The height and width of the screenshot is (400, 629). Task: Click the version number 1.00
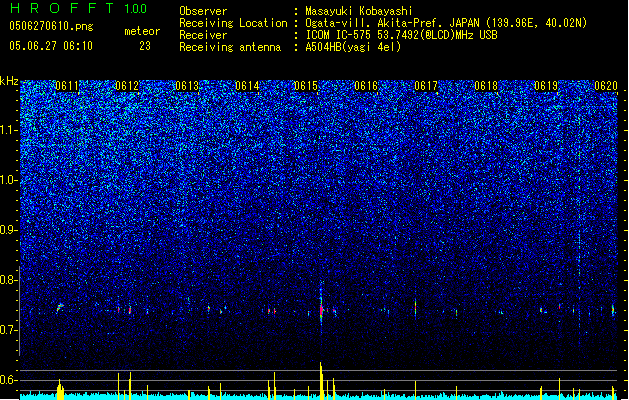click(136, 9)
